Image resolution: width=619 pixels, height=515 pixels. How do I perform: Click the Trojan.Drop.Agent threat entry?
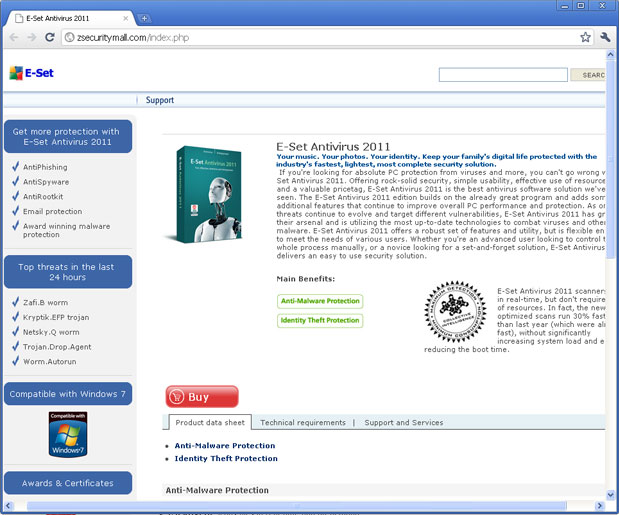pyautogui.click(x=57, y=347)
